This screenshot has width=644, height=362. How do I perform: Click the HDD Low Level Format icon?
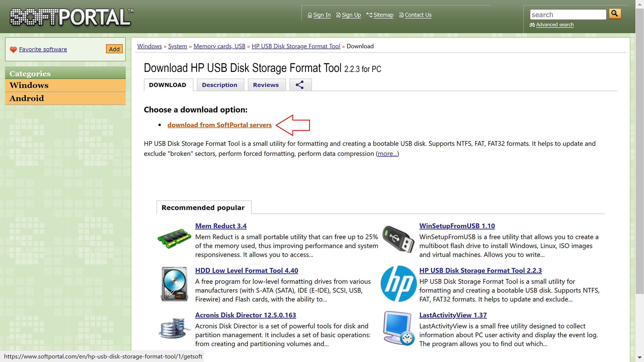click(174, 284)
